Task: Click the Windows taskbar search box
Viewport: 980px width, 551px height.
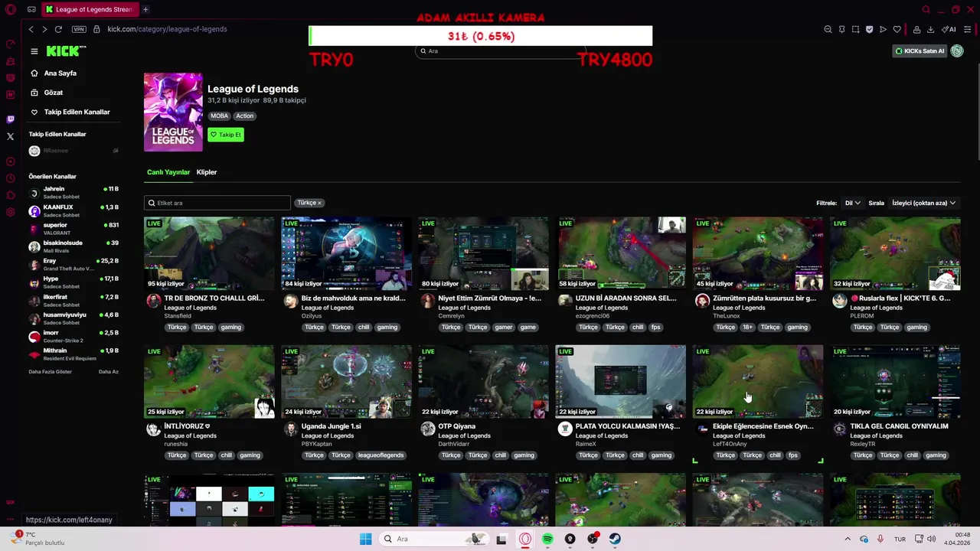Action: [x=434, y=539]
